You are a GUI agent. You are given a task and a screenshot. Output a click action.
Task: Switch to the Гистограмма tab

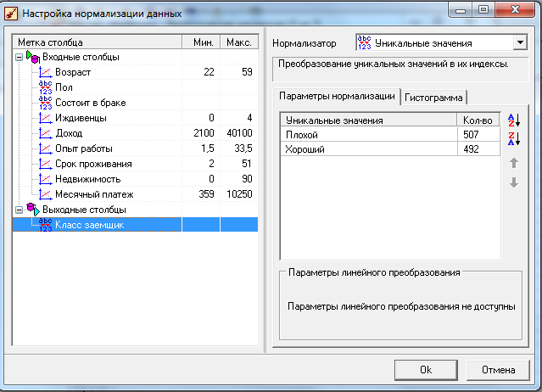tap(433, 98)
